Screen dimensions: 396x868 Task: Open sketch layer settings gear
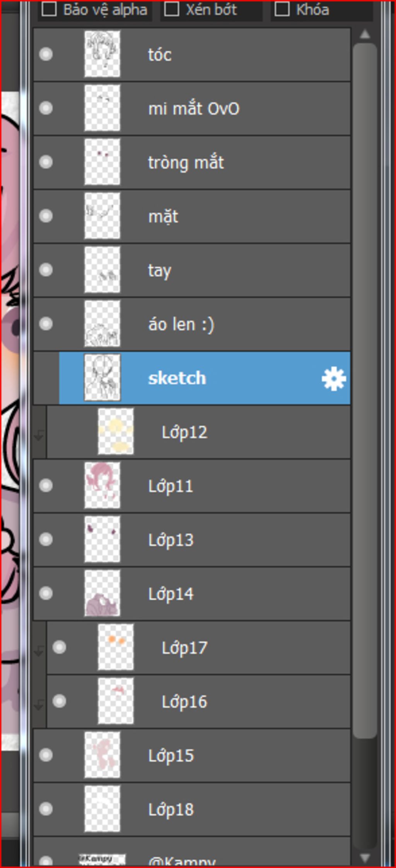coord(334,378)
